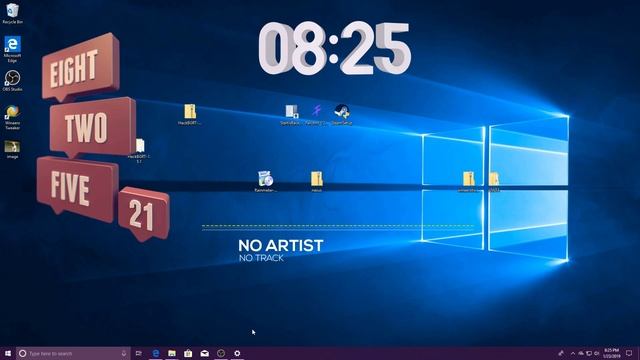Click the NO ARTIST music player label
The width and height of the screenshot is (640, 360).
pos(281,246)
